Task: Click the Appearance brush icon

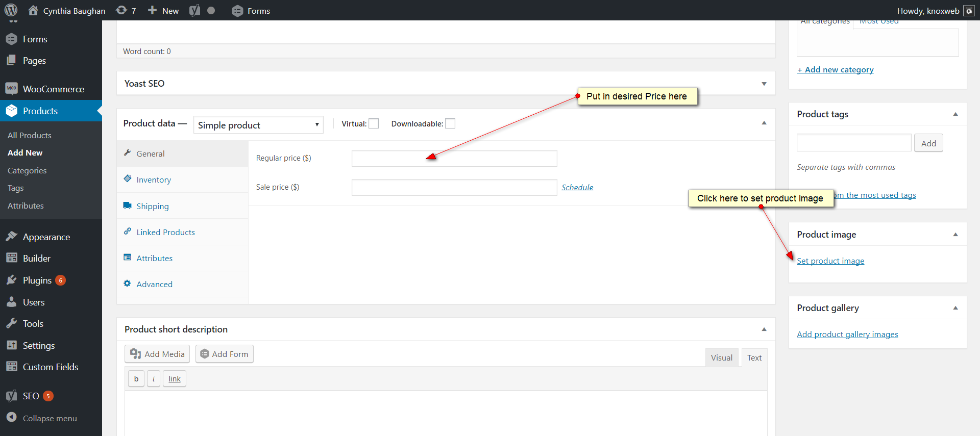Action: tap(11, 237)
